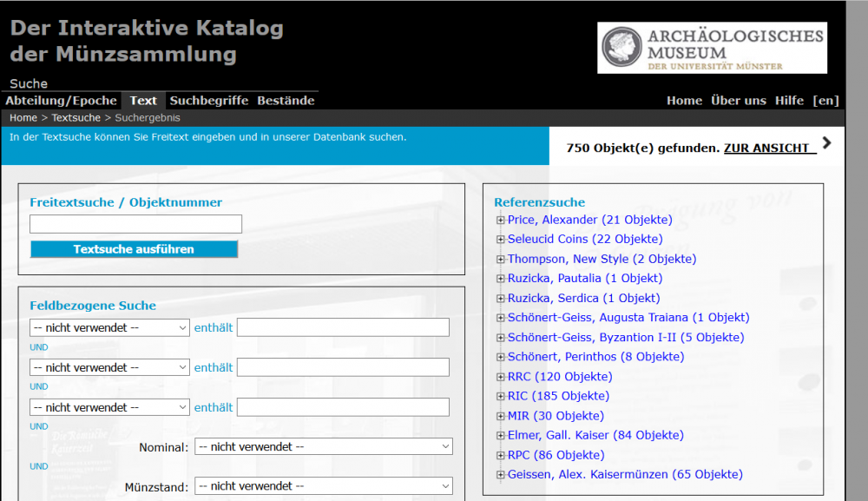Viewport: 868px width, 501px height.
Task: Click the Freitextsuche text input field
Action: (x=135, y=224)
